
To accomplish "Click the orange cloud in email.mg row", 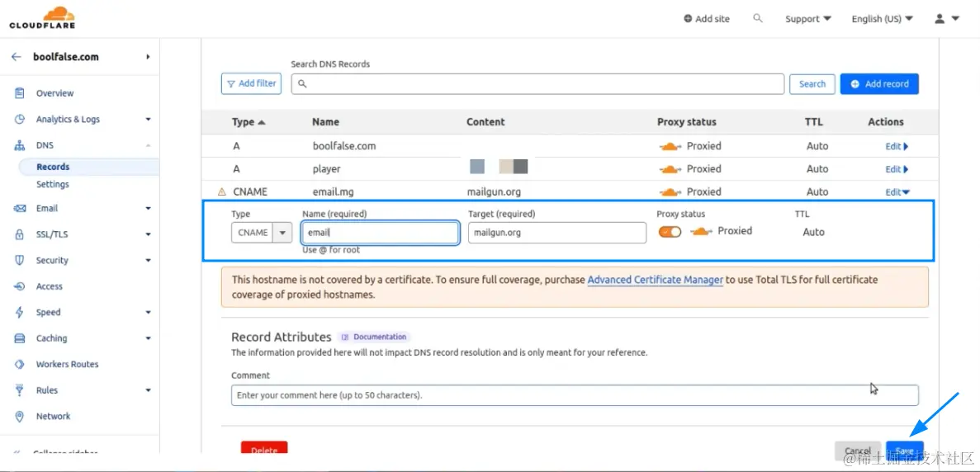I will [x=670, y=192].
